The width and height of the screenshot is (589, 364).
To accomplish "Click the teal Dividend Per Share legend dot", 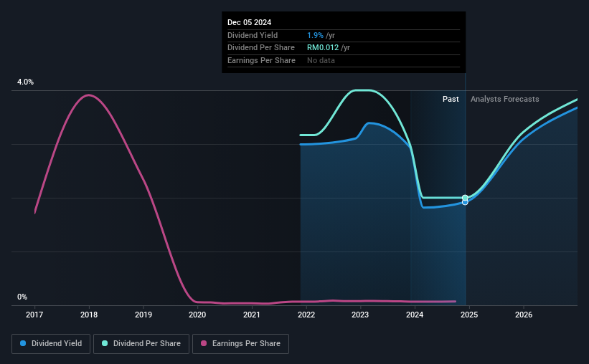I will [x=105, y=343].
